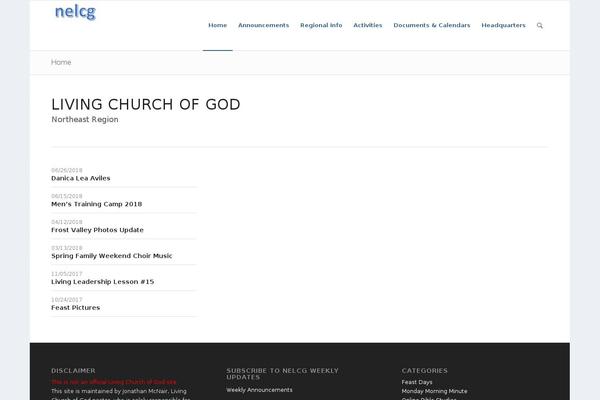The height and width of the screenshot is (400, 600).
Task: Select the Activities menu item
Action: tap(367, 25)
